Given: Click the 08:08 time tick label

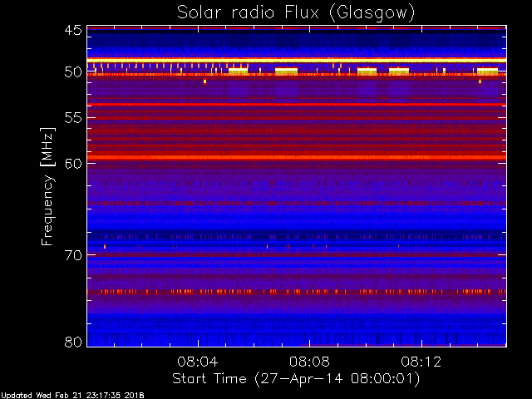Looking at the screenshot, I should point(309,362).
